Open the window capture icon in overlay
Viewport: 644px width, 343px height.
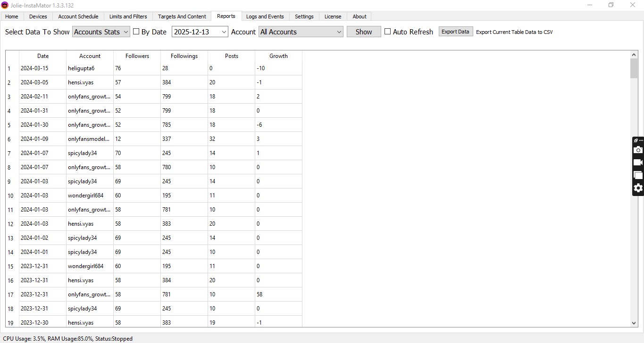638,175
